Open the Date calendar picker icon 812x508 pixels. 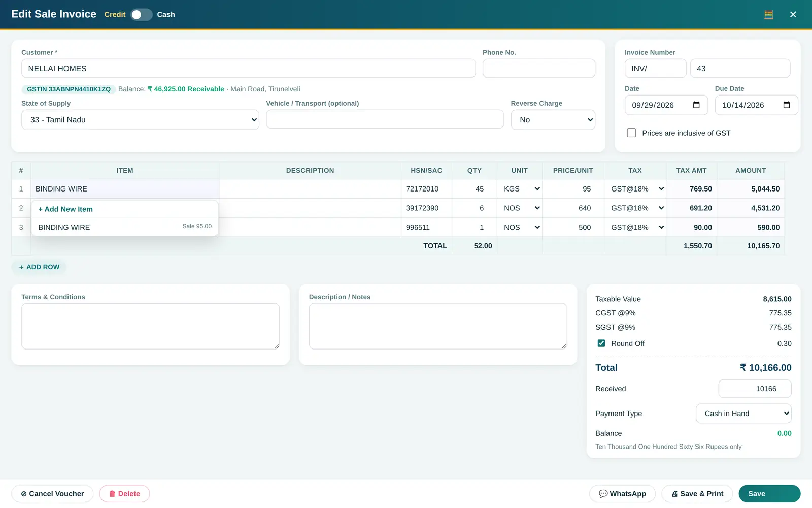point(696,105)
